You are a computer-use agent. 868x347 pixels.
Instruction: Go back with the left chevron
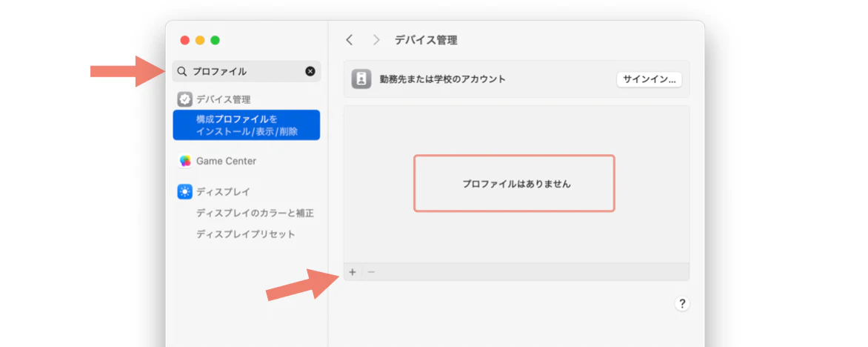(349, 40)
